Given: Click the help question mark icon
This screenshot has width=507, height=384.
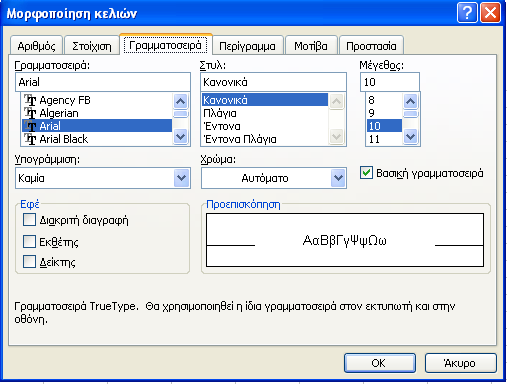Looking at the screenshot, I should click(467, 13).
